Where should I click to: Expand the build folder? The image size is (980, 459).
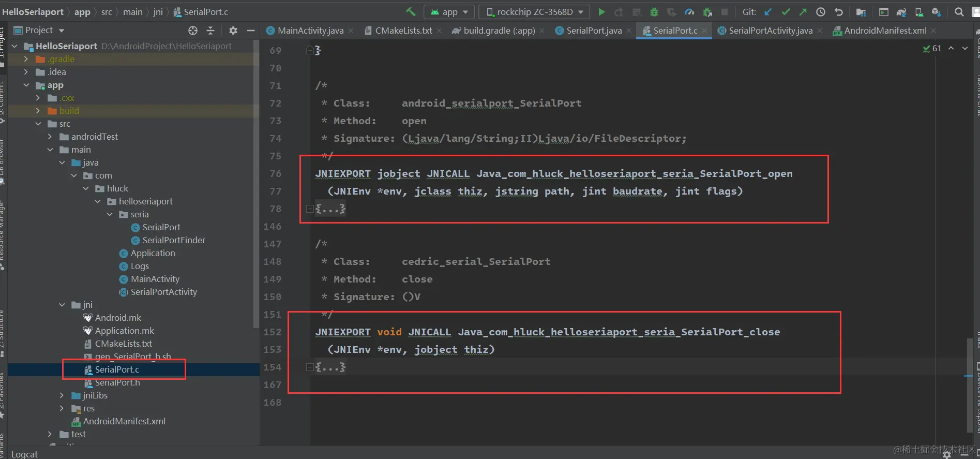pos(38,111)
